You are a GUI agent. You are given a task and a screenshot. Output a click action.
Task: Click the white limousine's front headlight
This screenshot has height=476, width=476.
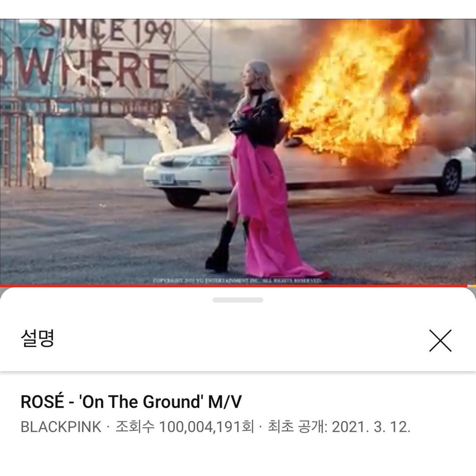(x=209, y=160)
